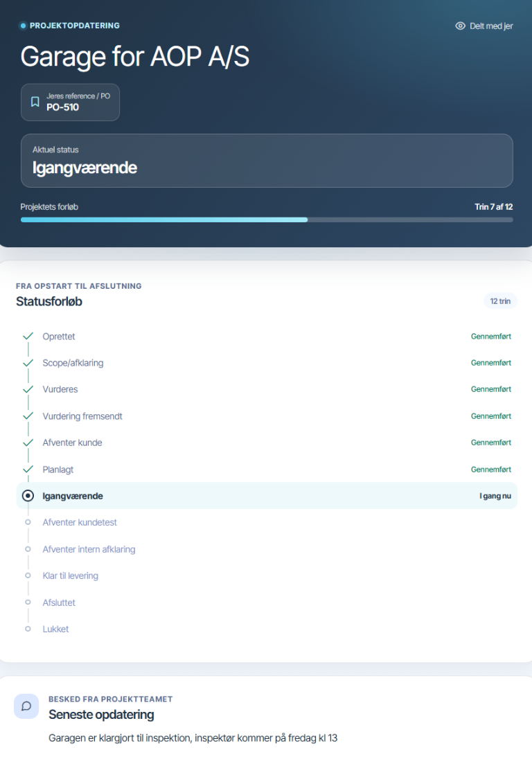Image resolution: width=532 pixels, height=759 pixels.
Task: Select the Afsluttet step label
Action: (x=59, y=602)
